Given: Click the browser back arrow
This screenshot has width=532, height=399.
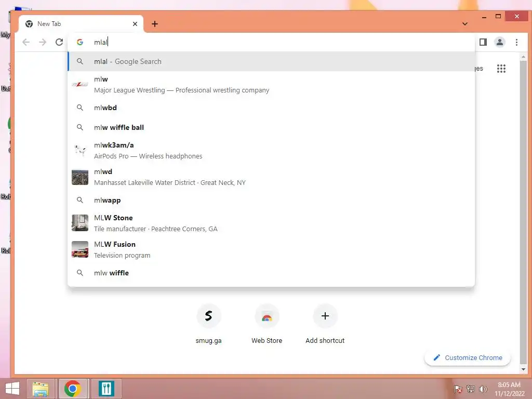Looking at the screenshot, I should pos(26,42).
